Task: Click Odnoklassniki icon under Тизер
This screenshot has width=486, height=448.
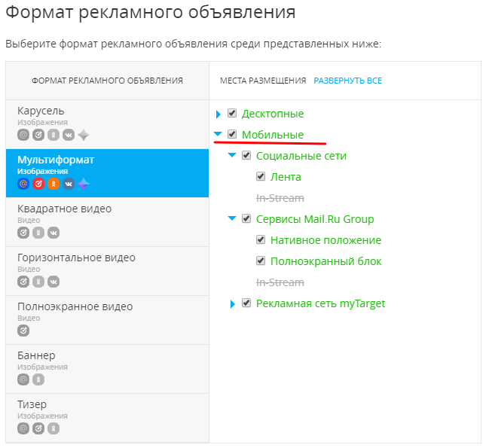Action: point(53,428)
